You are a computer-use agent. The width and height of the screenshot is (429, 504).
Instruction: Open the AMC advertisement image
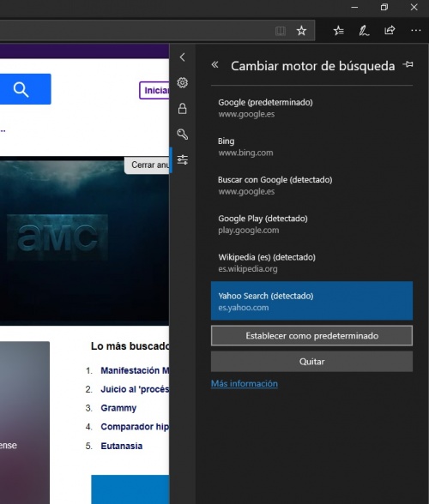(x=84, y=241)
